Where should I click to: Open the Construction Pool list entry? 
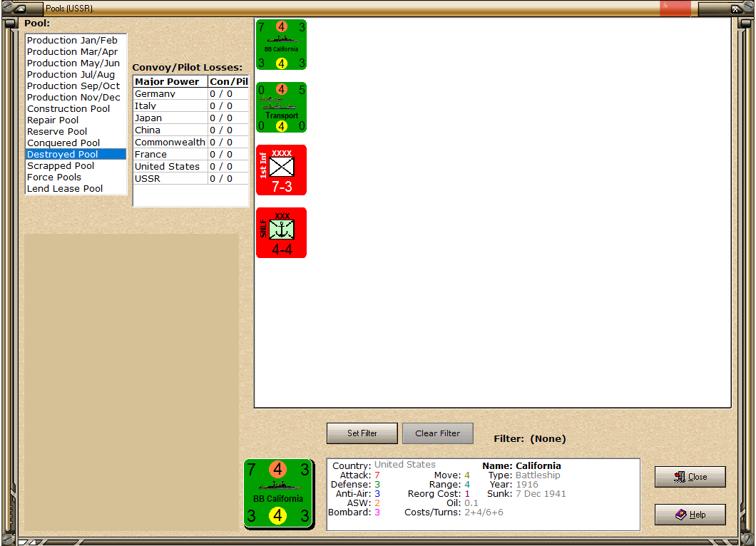76,109
